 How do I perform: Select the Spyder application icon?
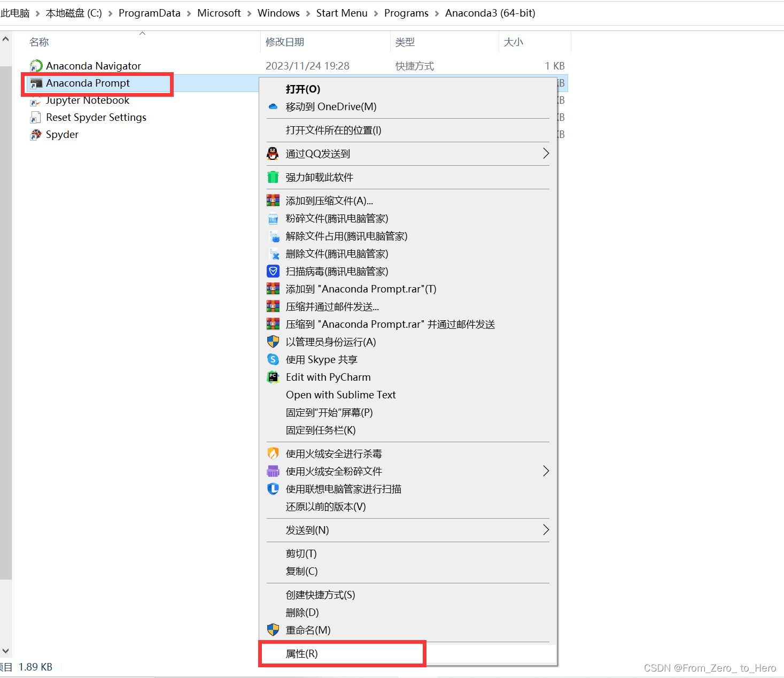tap(35, 134)
